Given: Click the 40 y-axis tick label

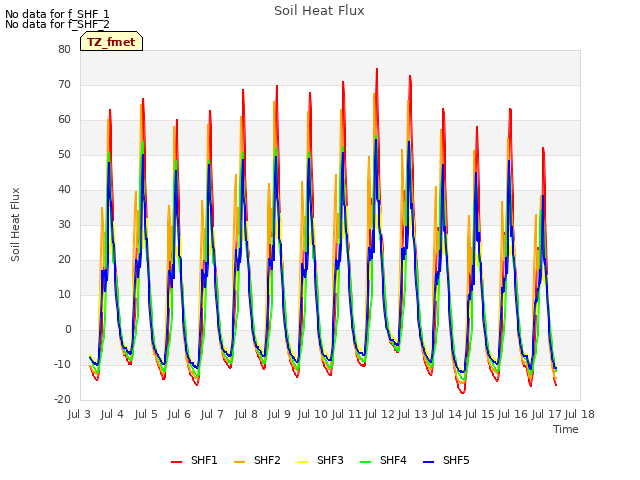Looking at the screenshot, I should pyautogui.click(x=64, y=189).
